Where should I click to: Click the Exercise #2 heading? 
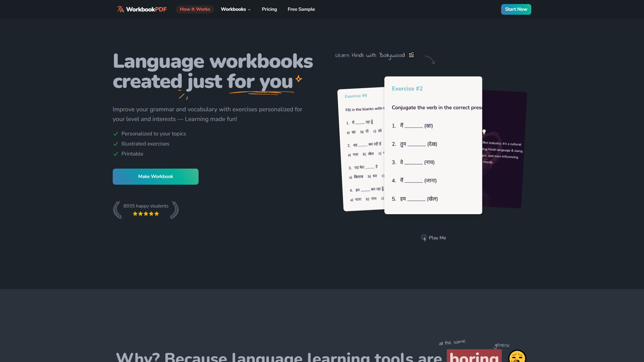[407, 88]
